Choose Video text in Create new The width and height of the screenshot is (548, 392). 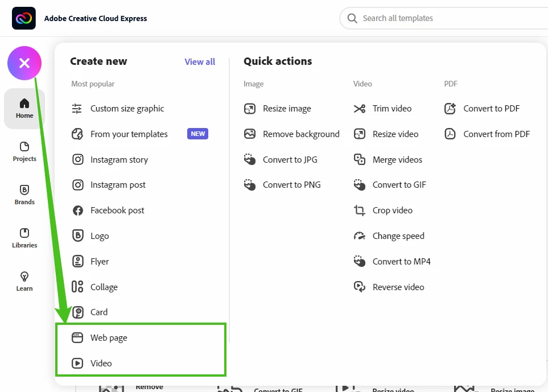pyautogui.click(x=101, y=364)
